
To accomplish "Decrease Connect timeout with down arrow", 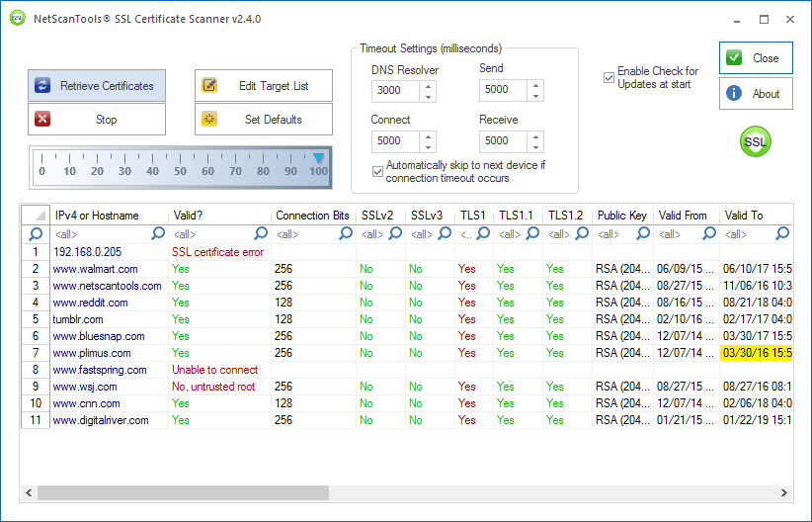I will coord(428,147).
